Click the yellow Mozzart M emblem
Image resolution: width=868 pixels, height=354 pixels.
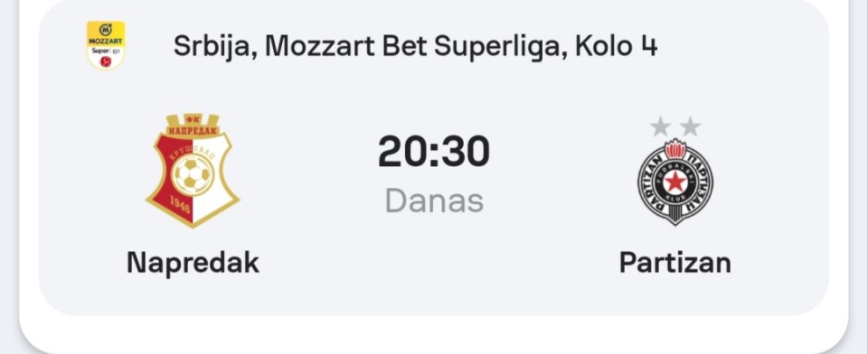tap(105, 29)
